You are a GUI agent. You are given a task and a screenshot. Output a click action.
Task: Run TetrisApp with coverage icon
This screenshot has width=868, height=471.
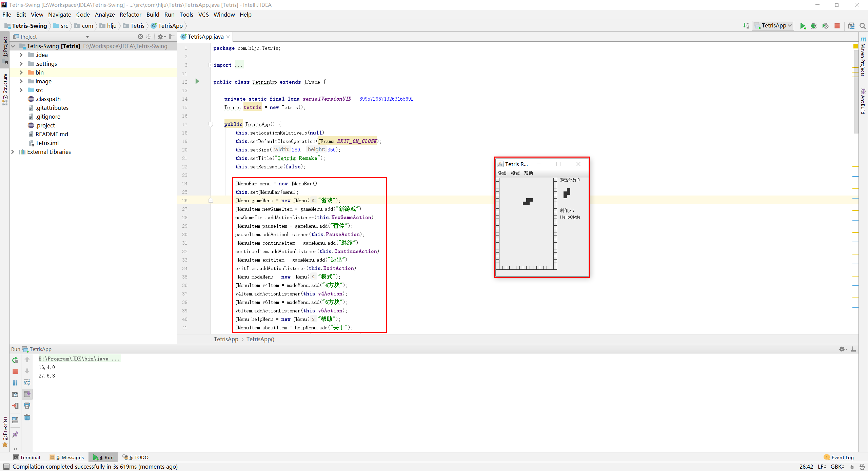click(x=825, y=26)
